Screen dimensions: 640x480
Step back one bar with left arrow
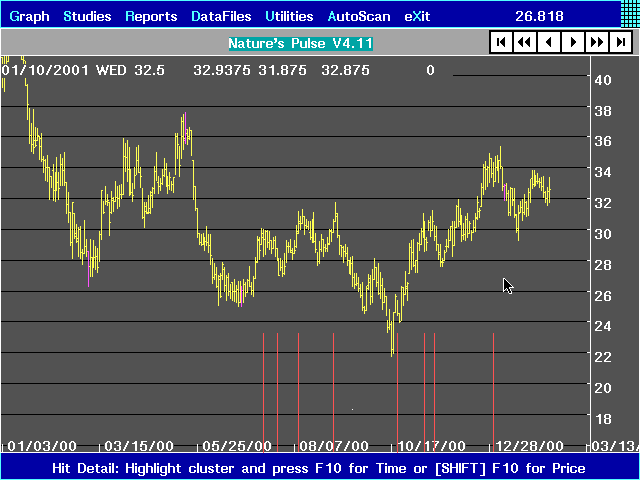pos(548,42)
